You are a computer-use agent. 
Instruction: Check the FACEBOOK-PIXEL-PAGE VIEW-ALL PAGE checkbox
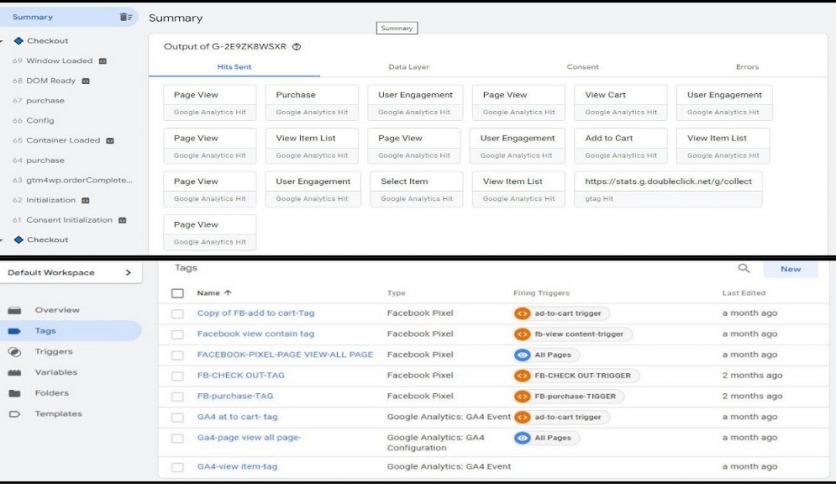178,355
